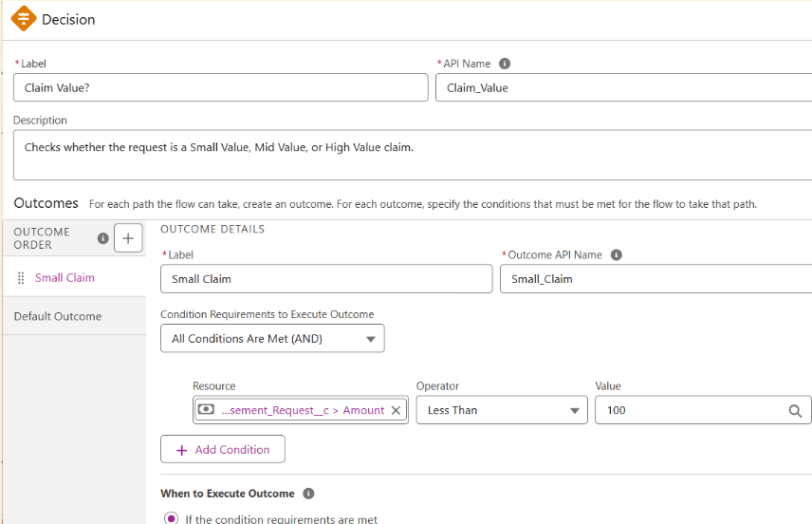Remove the Amount resource with X icon

[397, 410]
